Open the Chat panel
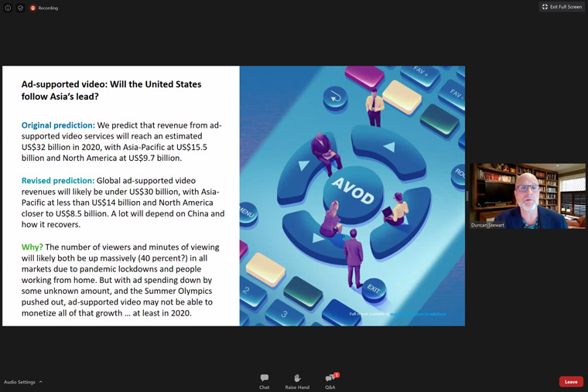This screenshot has width=588, height=392. click(x=265, y=381)
